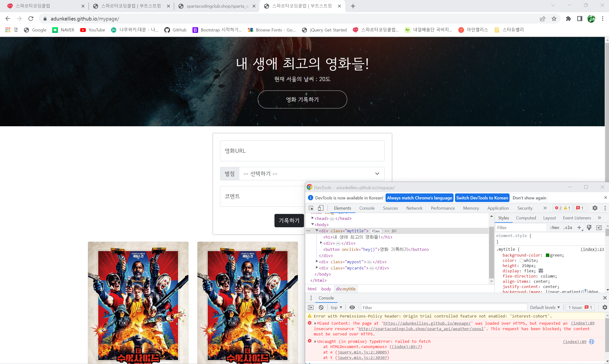Screen dimensions: 609x364
Task: Open console settings gear
Action: tap(604, 307)
